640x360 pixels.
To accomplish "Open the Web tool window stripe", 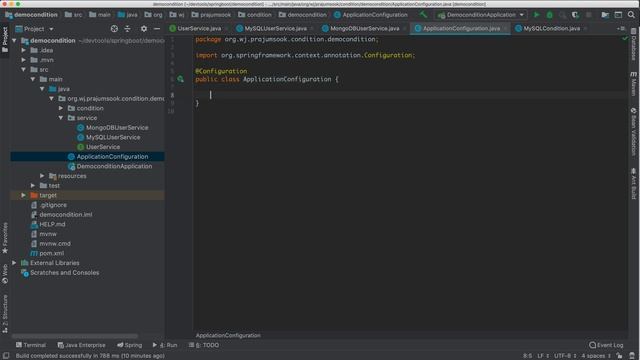I will click(x=5, y=274).
